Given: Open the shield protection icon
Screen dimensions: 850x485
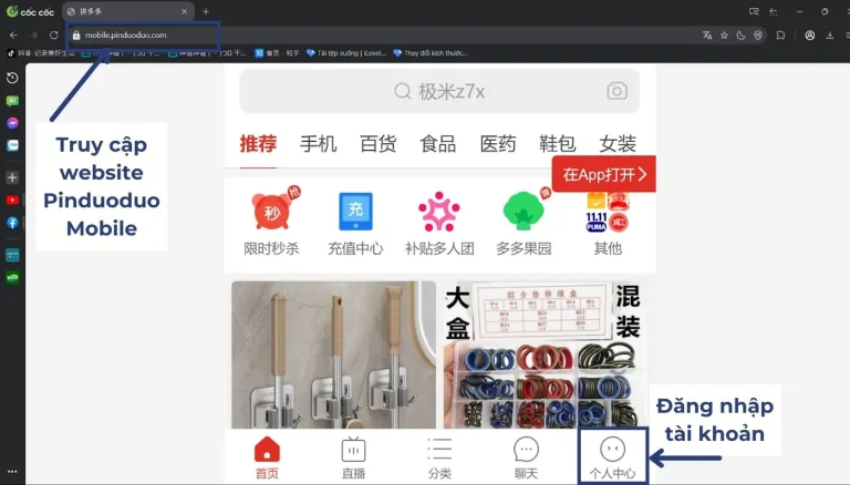Looking at the screenshot, I should 758,35.
